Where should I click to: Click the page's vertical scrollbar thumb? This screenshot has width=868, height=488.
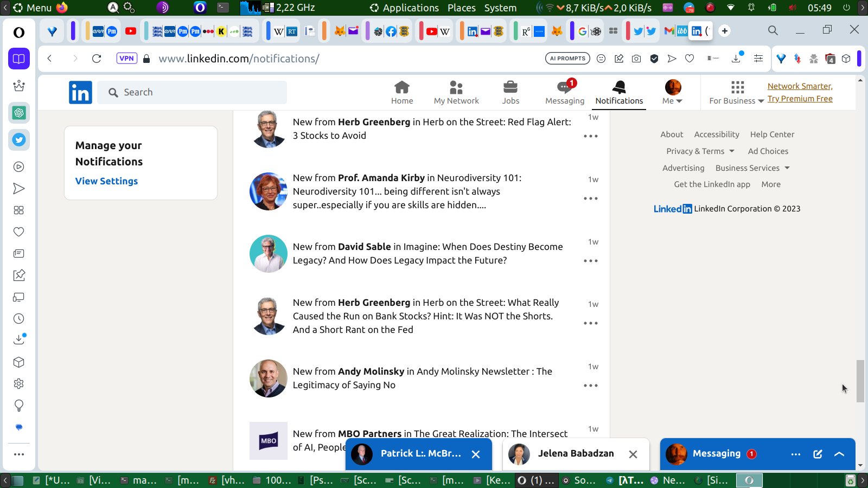coord(860,381)
